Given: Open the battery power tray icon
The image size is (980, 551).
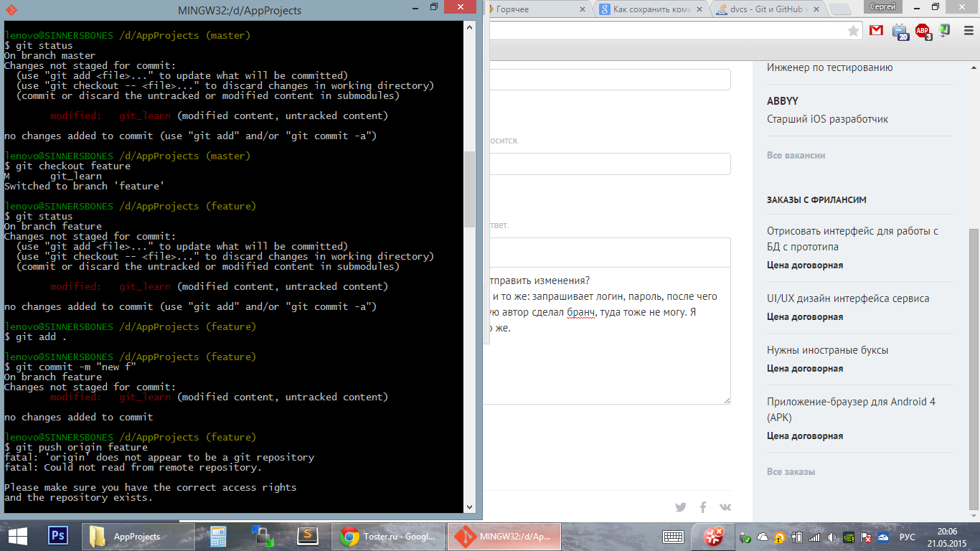Looking at the screenshot, I should click(797, 537).
